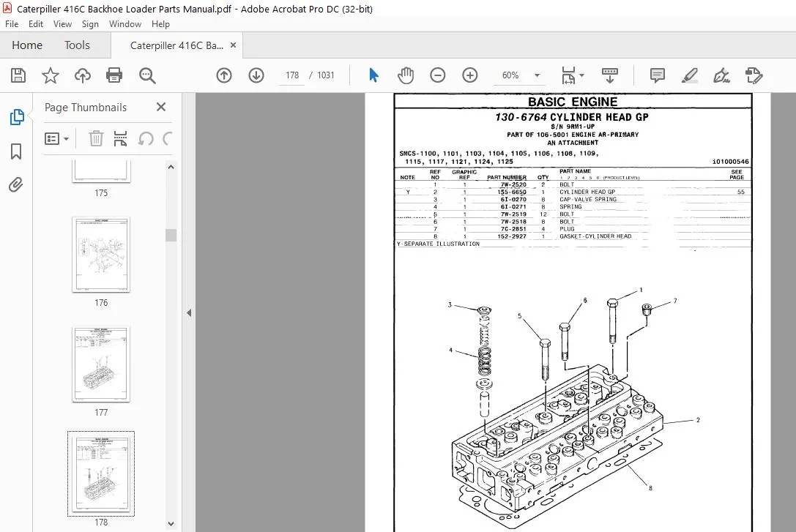Click part number 7C-2851
The width and height of the screenshot is (796, 532).
pyautogui.click(x=513, y=229)
